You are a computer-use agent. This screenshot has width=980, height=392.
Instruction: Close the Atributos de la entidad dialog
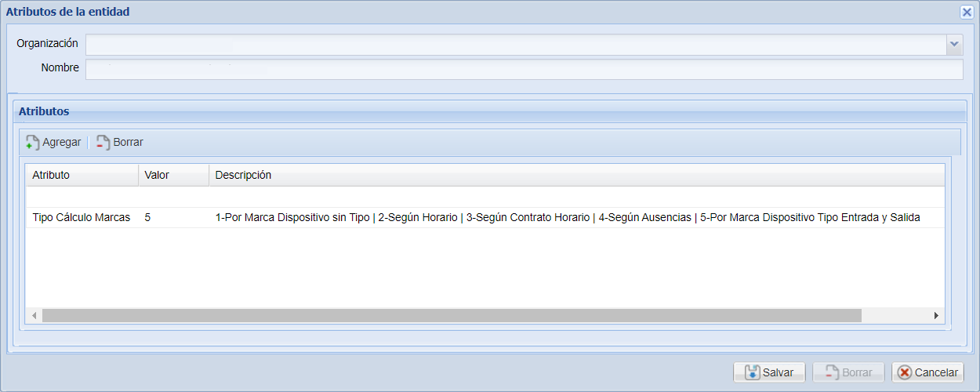tap(967, 12)
